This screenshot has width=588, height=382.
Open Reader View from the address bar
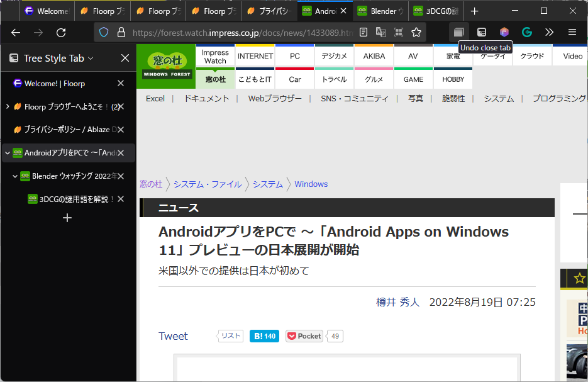coord(363,32)
